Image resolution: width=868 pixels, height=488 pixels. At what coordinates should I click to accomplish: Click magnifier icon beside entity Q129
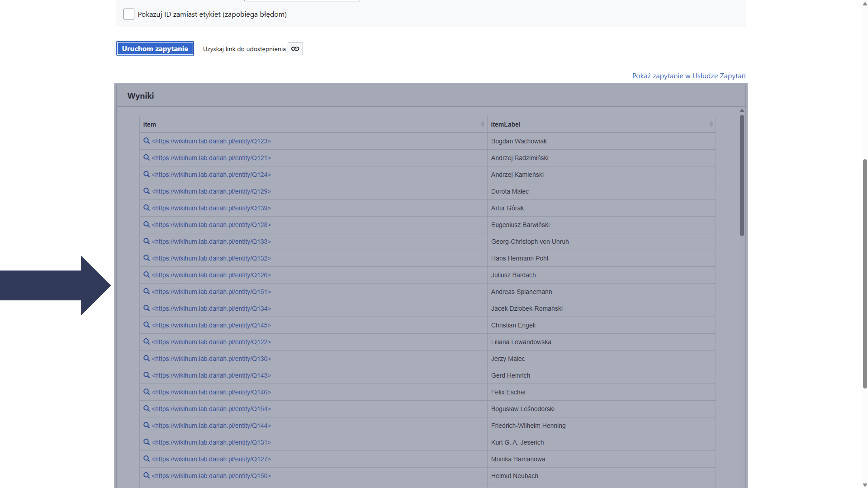point(146,191)
